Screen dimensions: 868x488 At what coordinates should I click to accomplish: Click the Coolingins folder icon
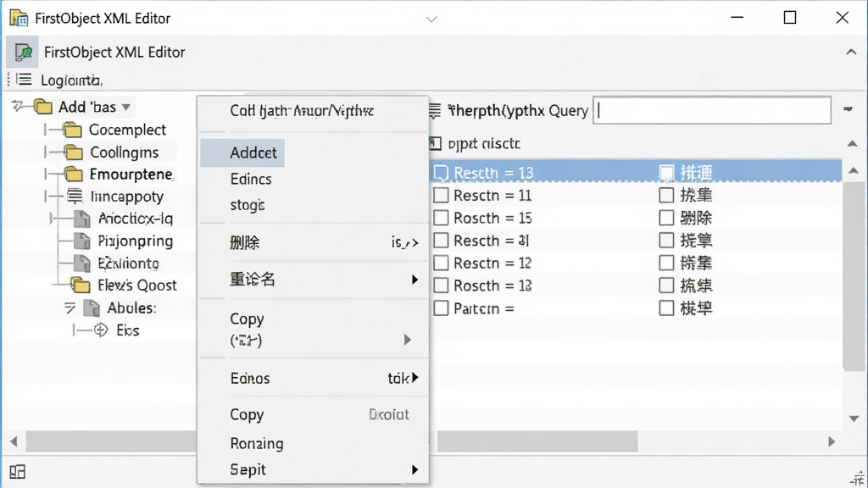click(x=73, y=152)
